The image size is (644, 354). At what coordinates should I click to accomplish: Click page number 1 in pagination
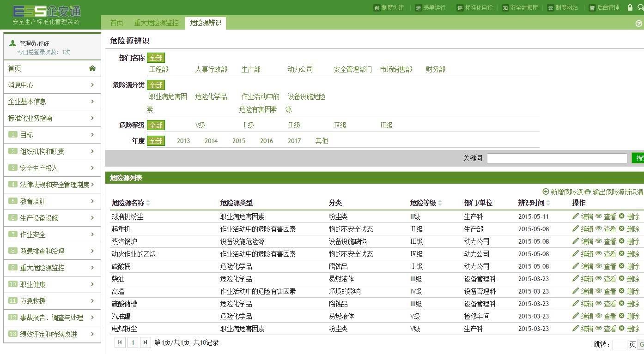pos(133,342)
